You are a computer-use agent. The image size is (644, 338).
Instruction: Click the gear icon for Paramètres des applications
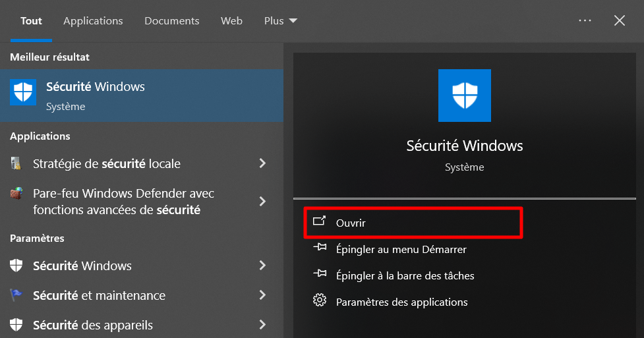(320, 301)
